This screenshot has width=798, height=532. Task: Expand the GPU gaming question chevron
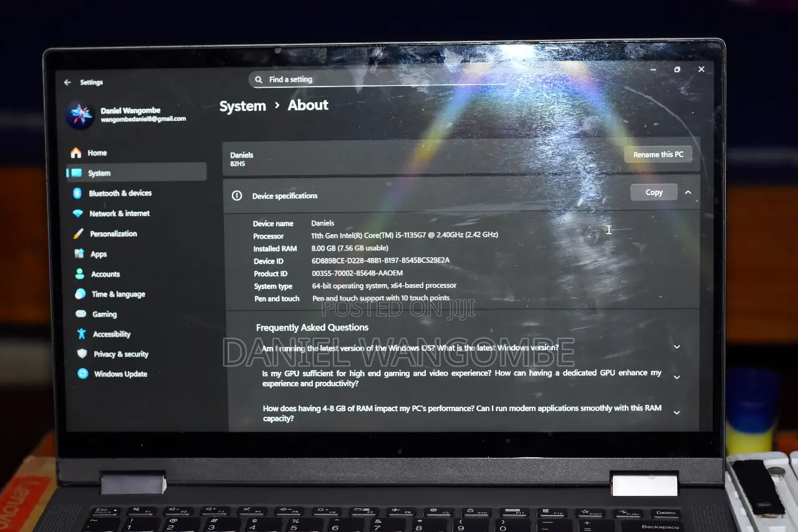[x=677, y=377]
